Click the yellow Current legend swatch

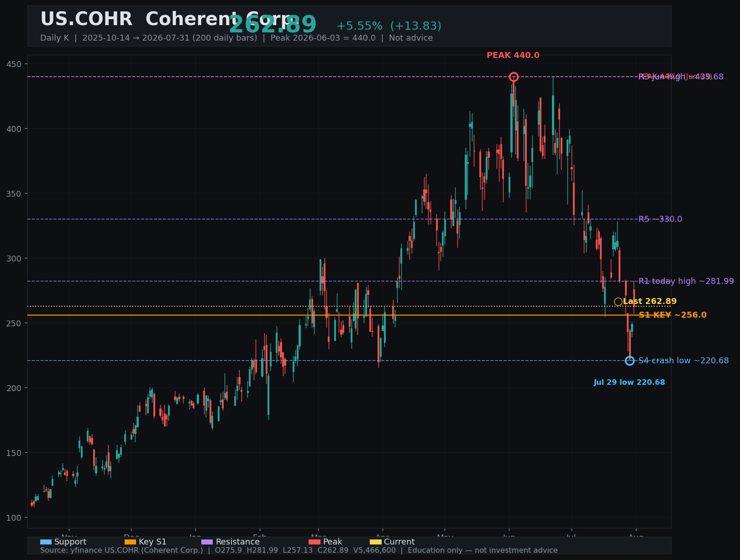tap(375, 542)
